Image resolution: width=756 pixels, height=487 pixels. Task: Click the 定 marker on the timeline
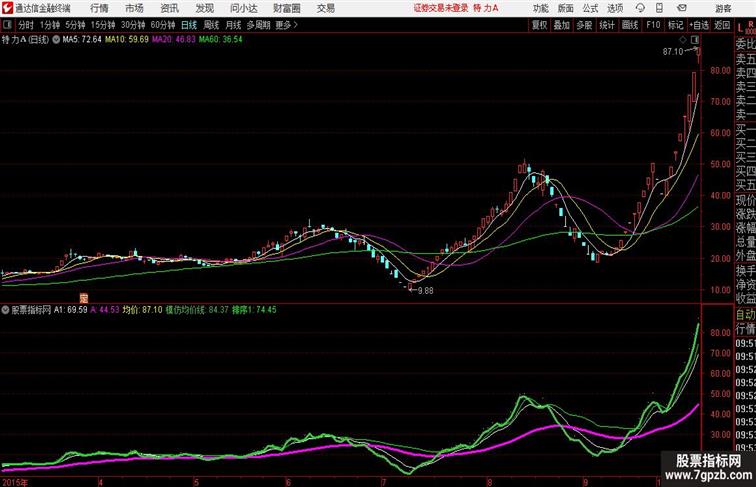[x=84, y=298]
